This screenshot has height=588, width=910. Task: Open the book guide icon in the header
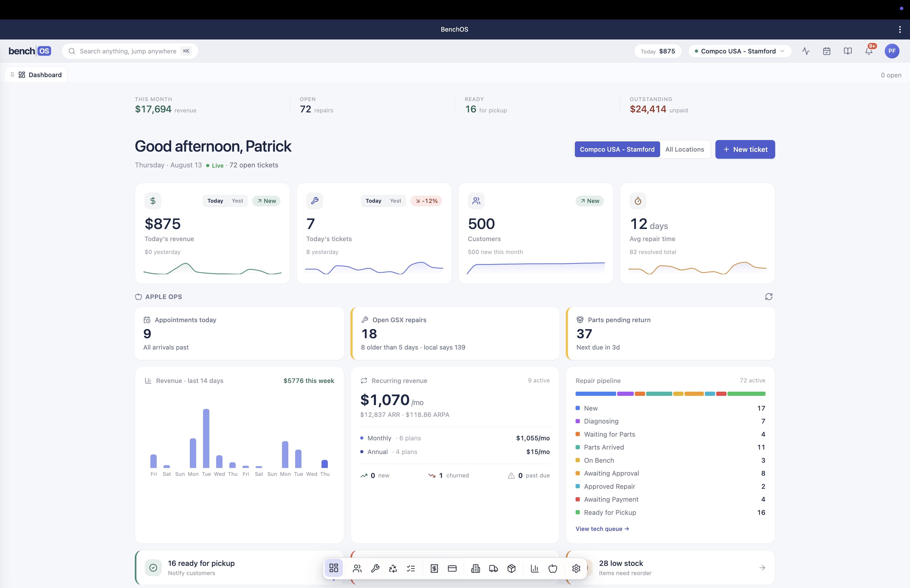(x=848, y=51)
